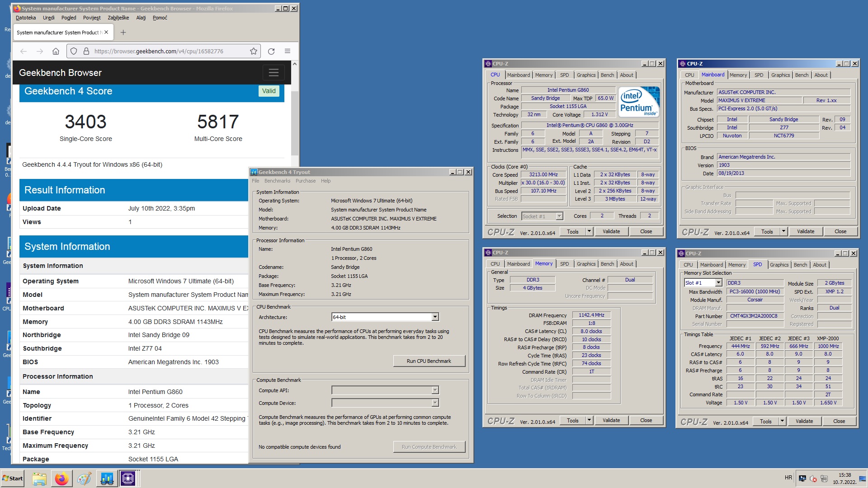868x488 pixels.
Task: Switch to Geekbench 4 taskbar button
Action: 107,479
